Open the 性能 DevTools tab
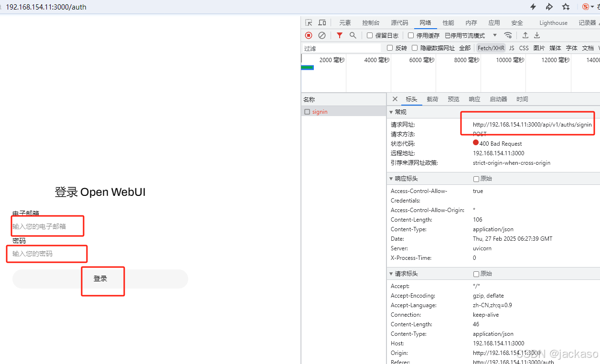The width and height of the screenshot is (600, 364). 448,22
